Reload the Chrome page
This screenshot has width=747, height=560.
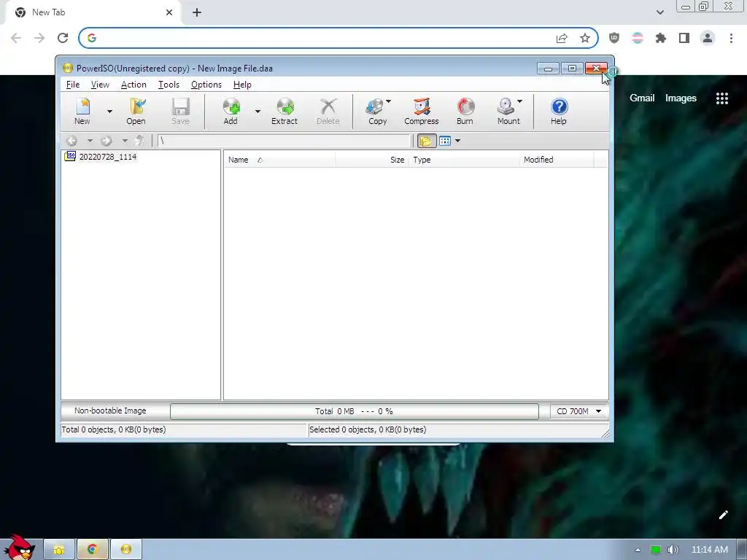pyautogui.click(x=63, y=38)
